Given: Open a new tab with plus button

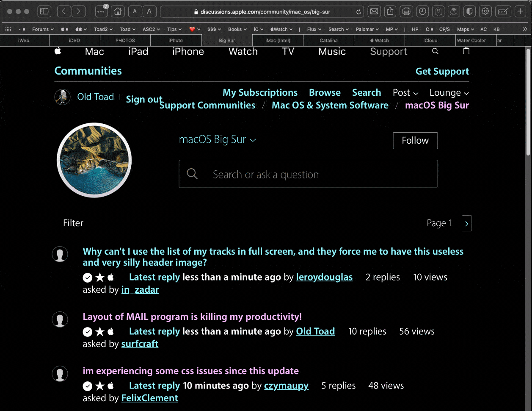Looking at the screenshot, I should click(x=521, y=11).
